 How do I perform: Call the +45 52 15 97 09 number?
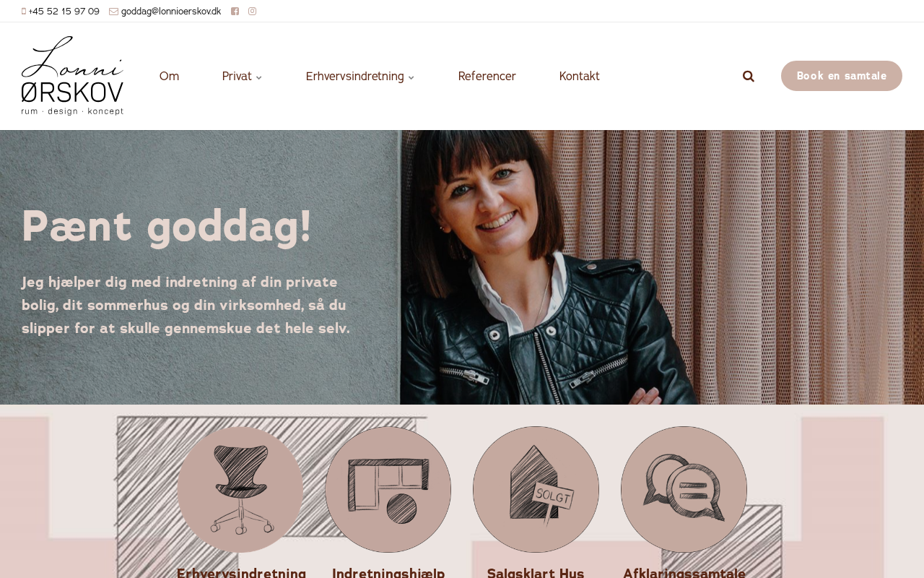point(64,12)
